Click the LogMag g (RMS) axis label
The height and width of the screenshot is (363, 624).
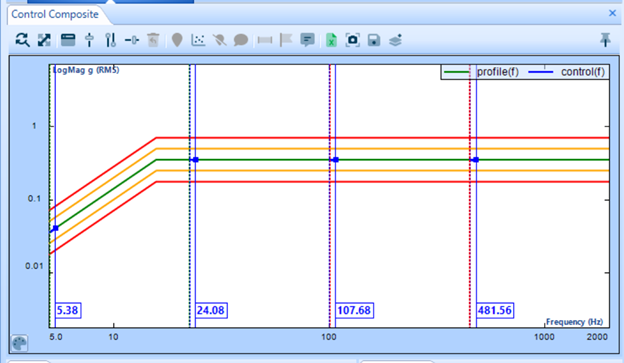(86, 70)
